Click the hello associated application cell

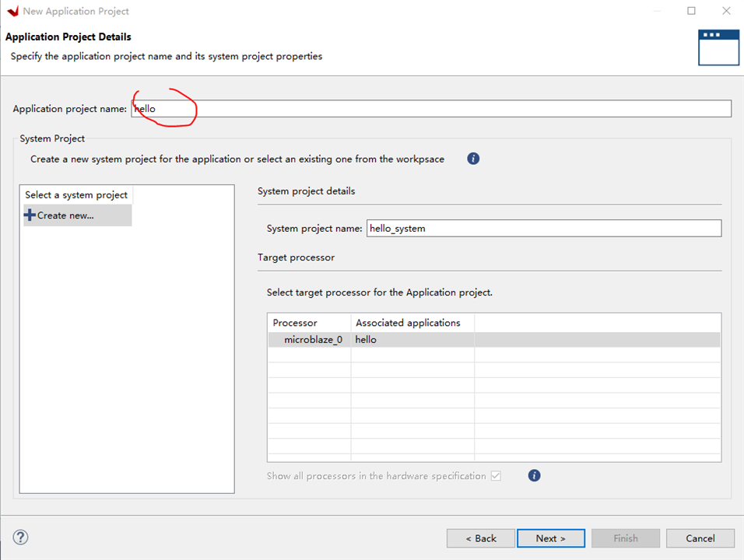point(366,340)
